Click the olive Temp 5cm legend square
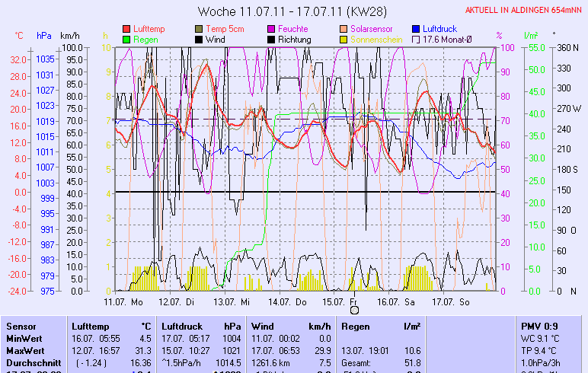 (199, 29)
